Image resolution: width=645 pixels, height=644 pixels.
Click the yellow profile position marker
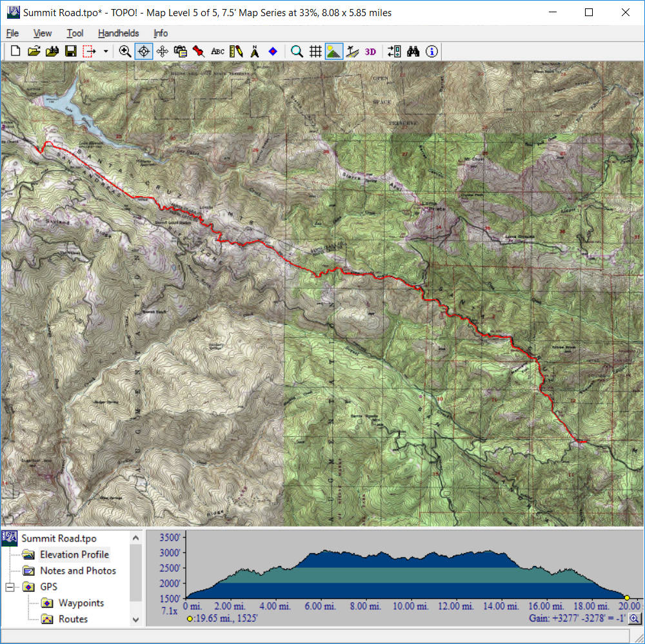pos(627,598)
